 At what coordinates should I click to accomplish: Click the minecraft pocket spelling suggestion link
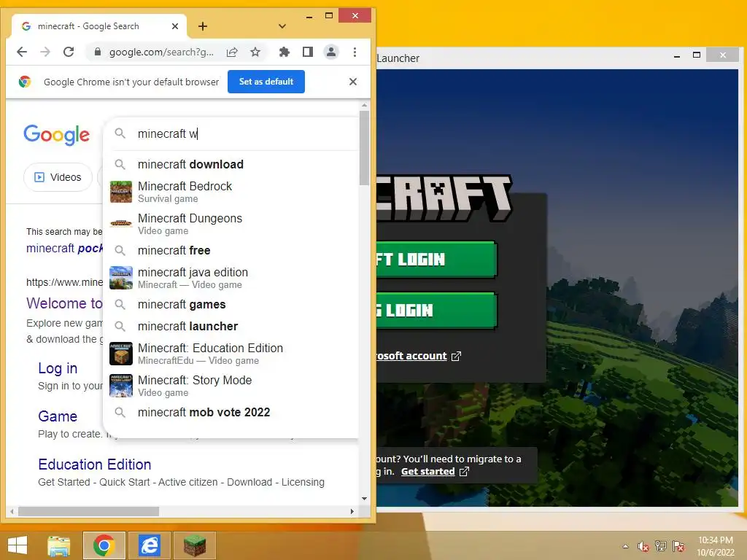pyautogui.click(x=64, y=248)
